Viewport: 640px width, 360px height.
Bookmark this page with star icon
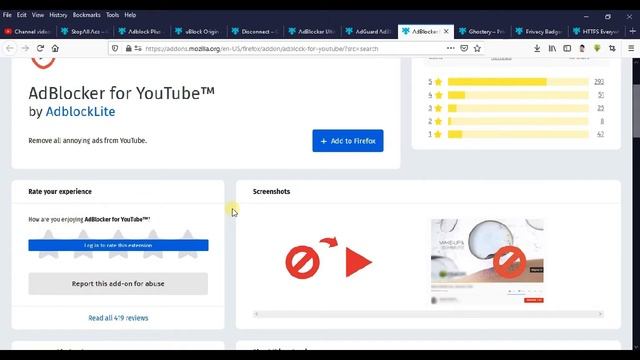(x=477, y=48)
